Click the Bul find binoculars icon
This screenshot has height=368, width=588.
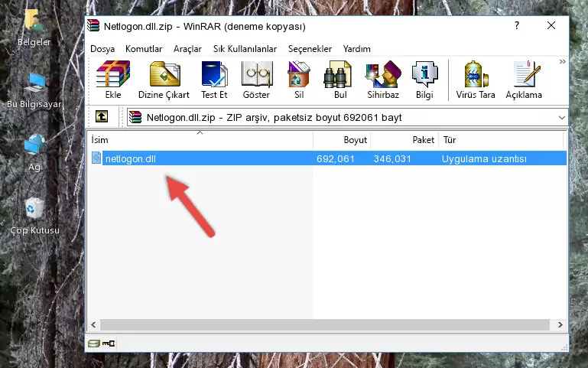(x=337, y=74)
